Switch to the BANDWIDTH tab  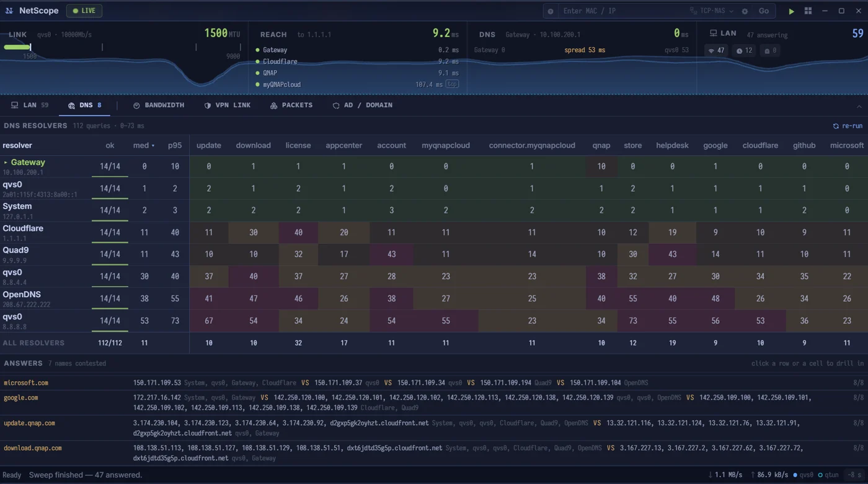[x=159, y=105]
